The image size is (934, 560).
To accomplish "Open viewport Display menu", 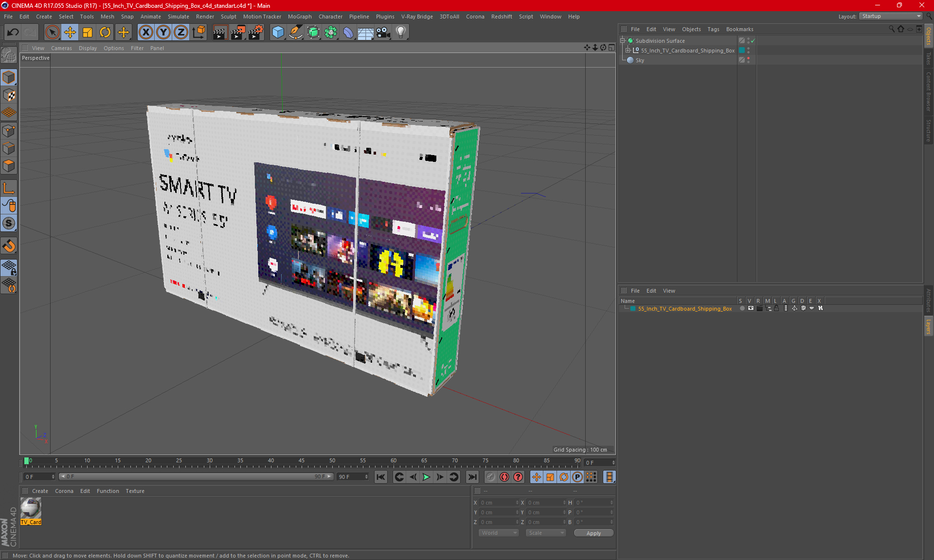I will 88,48.
